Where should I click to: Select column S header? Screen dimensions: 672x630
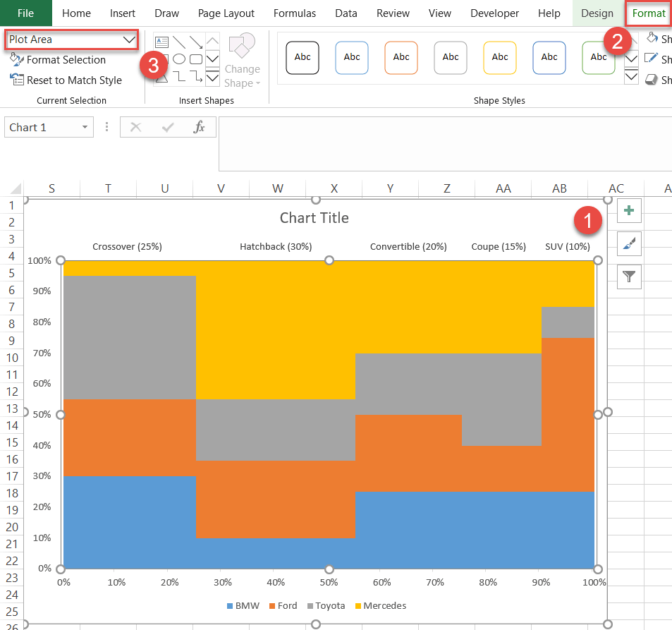52,188
